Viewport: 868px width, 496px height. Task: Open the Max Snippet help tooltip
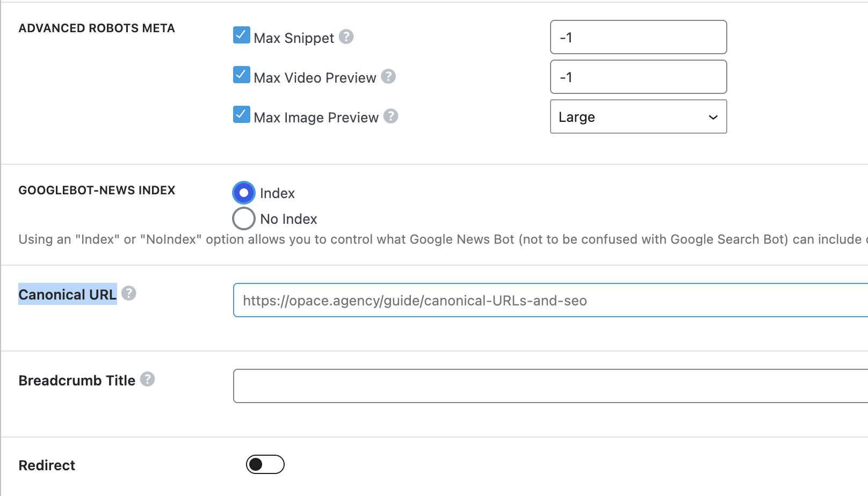(346, 37)
